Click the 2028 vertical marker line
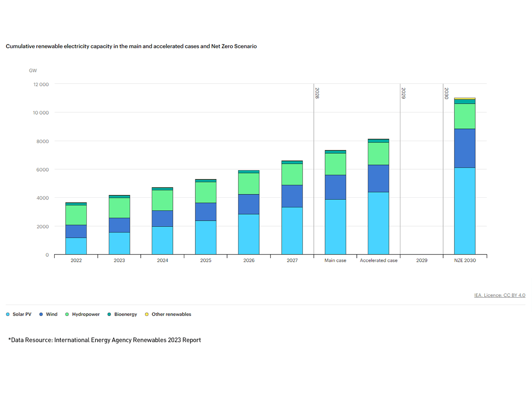Image resolution: width=532 pixels, height=399 pixels. (x=313, y=170)
